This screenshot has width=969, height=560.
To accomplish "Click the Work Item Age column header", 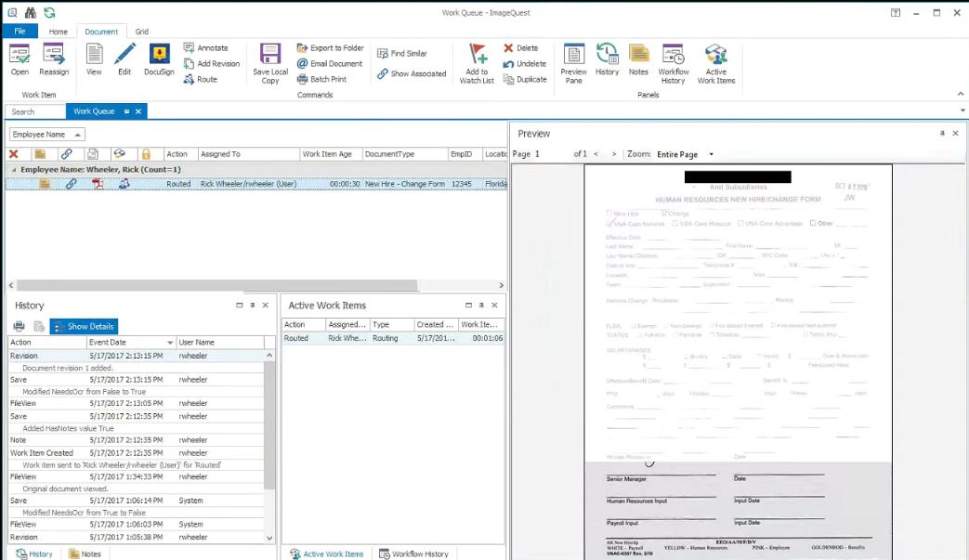I will coord(330,154).
